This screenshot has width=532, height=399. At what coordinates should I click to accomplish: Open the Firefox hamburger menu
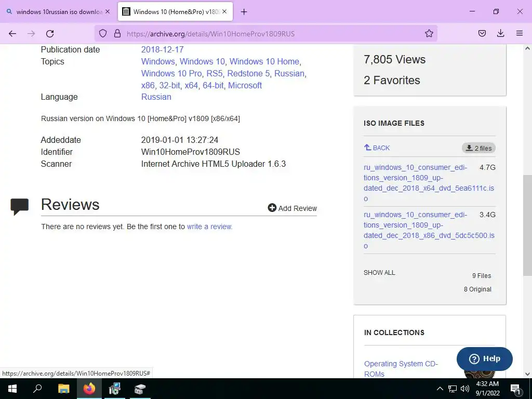point(520,33)
